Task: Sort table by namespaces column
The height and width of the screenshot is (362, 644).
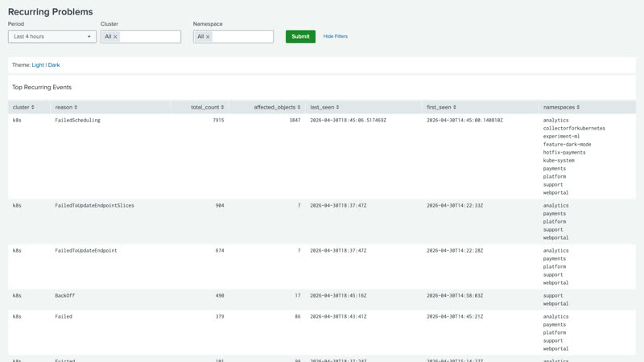Action: [561, 107]
